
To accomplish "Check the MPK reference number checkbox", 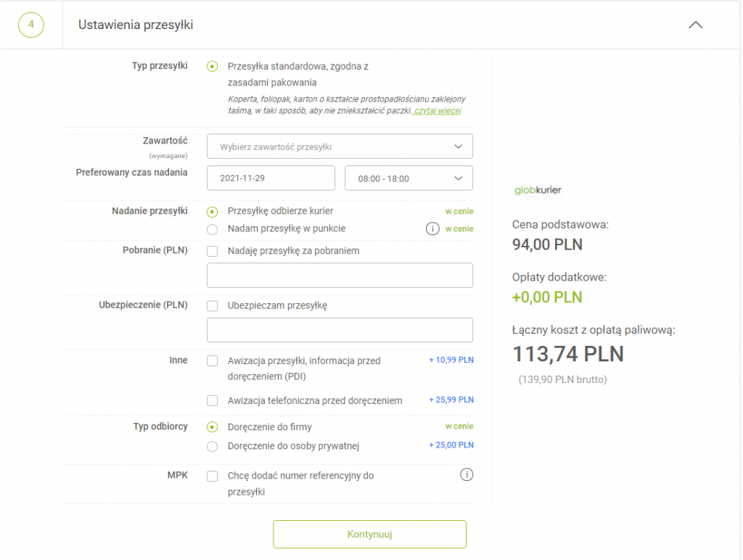I will (x=212, y=477).
